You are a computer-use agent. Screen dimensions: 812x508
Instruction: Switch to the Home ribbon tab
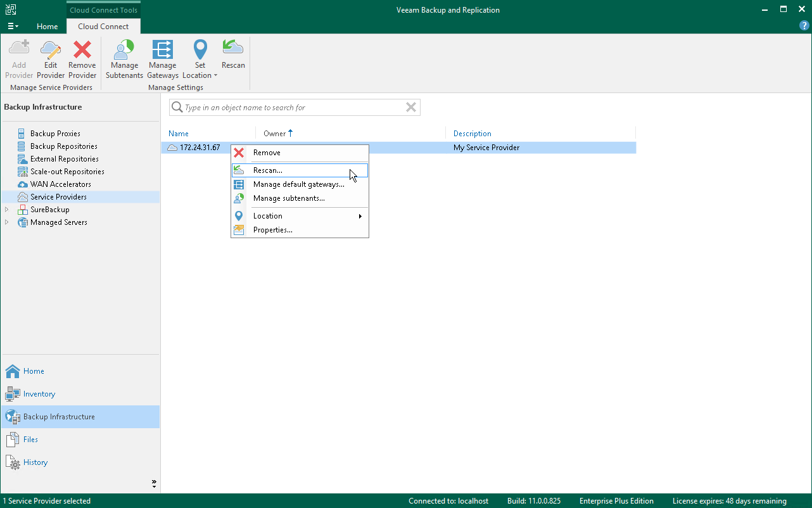coord(47,27)
